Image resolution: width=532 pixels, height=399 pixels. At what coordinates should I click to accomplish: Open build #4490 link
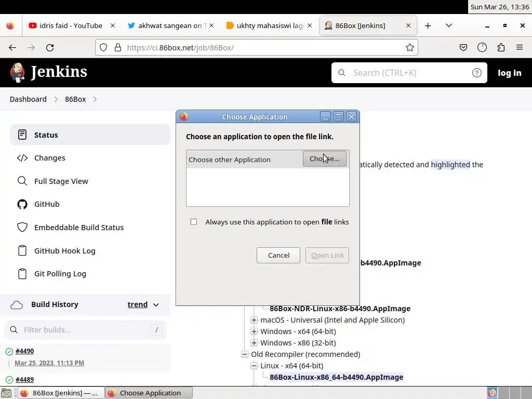[24, 351]
